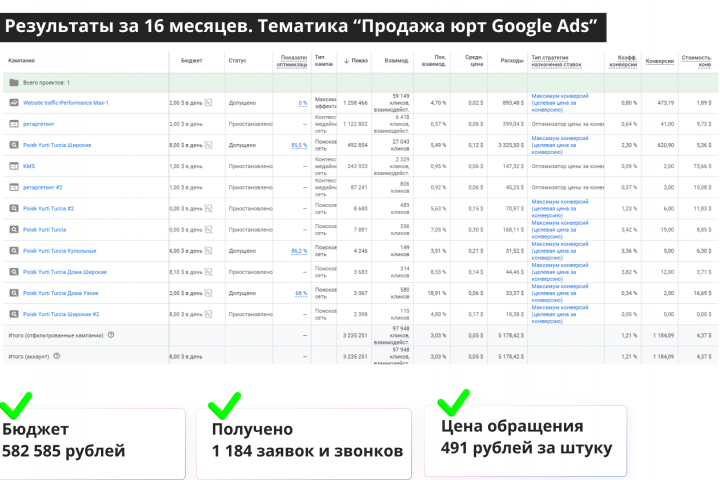Open budget chart icon for Poisk Yurti Turcia Дома Узкие
The width and height of the screenshot is (720, 480).
(x=208, y=293)
